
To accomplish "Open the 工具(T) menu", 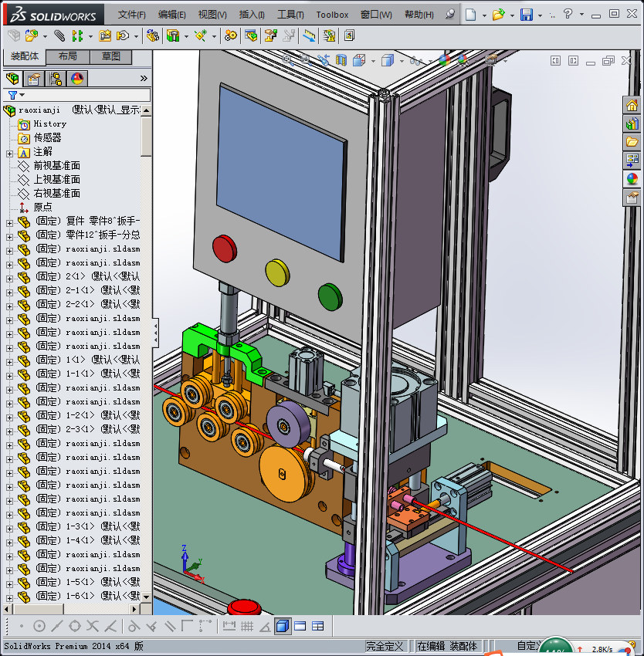I will tap(290, 15).
